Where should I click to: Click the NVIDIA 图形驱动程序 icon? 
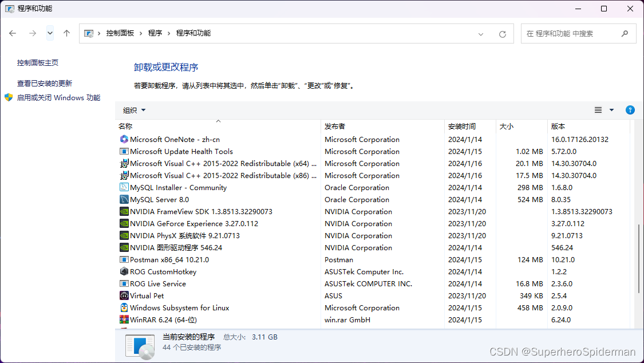coord(124,247)
